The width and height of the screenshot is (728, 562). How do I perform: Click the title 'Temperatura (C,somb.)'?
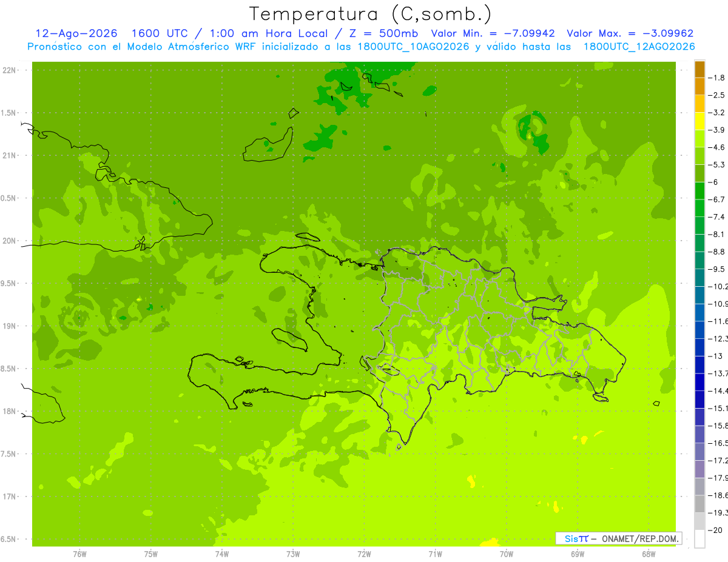click(x=371, y=14)
